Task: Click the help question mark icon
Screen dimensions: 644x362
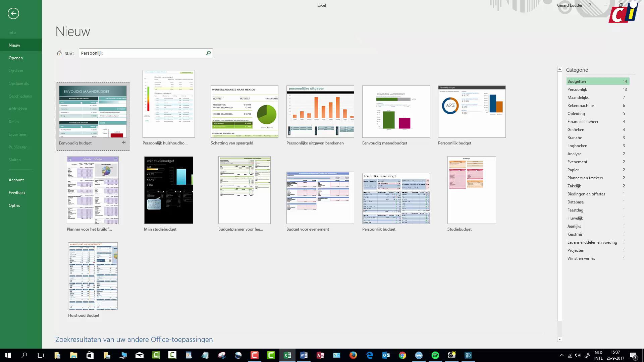Action: pos(590,5)
